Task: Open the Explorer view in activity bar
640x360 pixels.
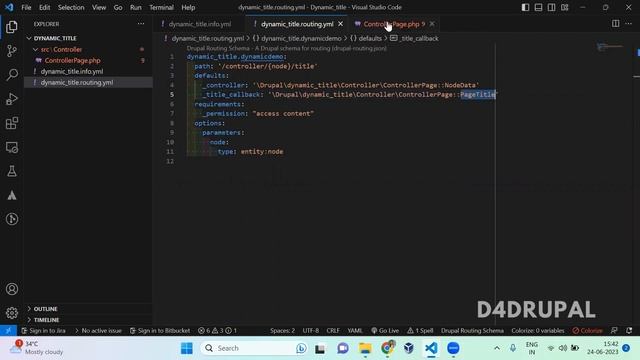Action: pos(12,27)
